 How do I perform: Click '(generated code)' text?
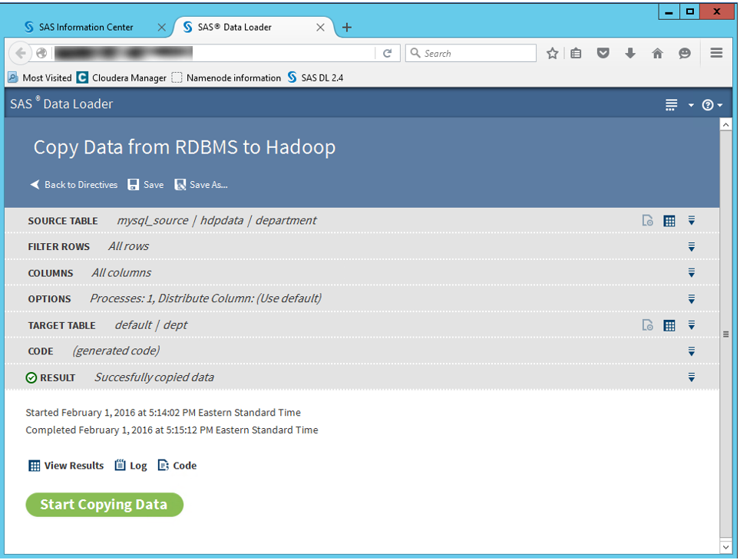point(116,351)
